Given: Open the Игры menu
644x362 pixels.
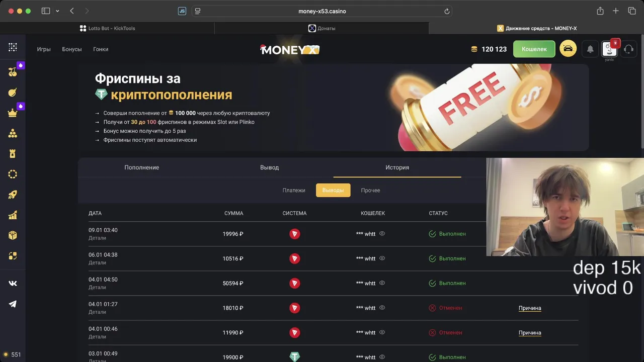Looking at the screenshot, I should coord(44,49).
